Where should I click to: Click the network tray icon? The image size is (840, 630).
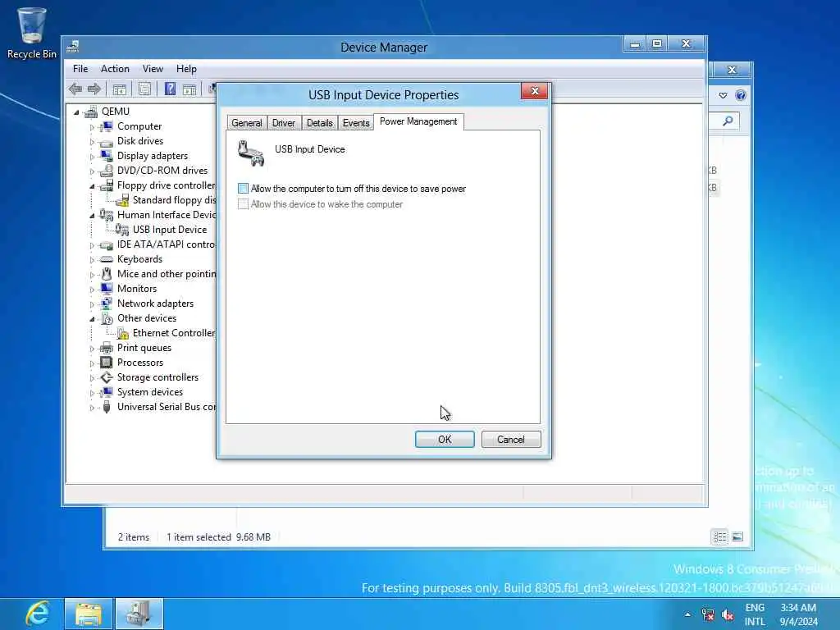[708, 614]
